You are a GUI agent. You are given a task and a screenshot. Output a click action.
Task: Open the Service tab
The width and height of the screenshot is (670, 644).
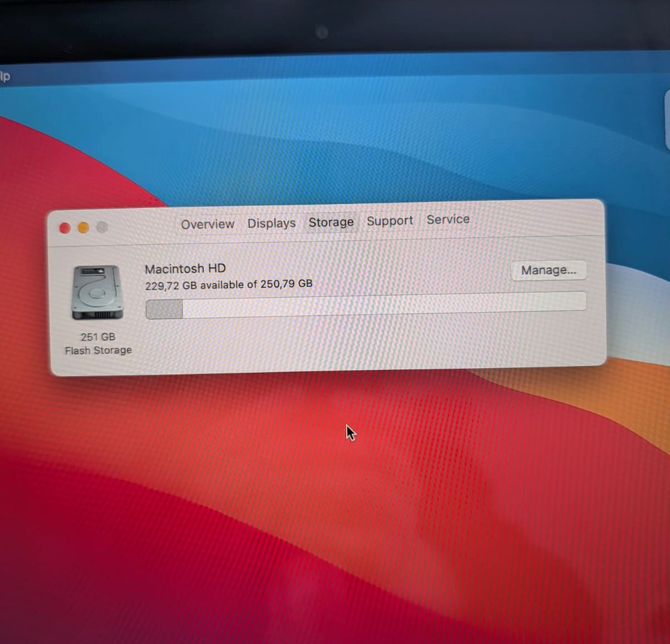click(x=448, y=219)
